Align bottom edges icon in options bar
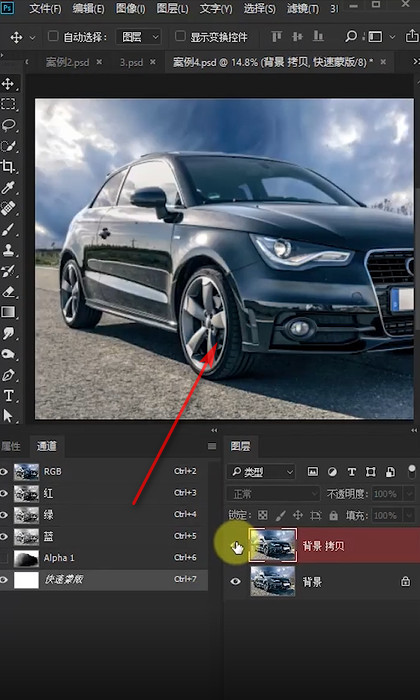Screen dimensions: 420x700 tap(318, 37)
